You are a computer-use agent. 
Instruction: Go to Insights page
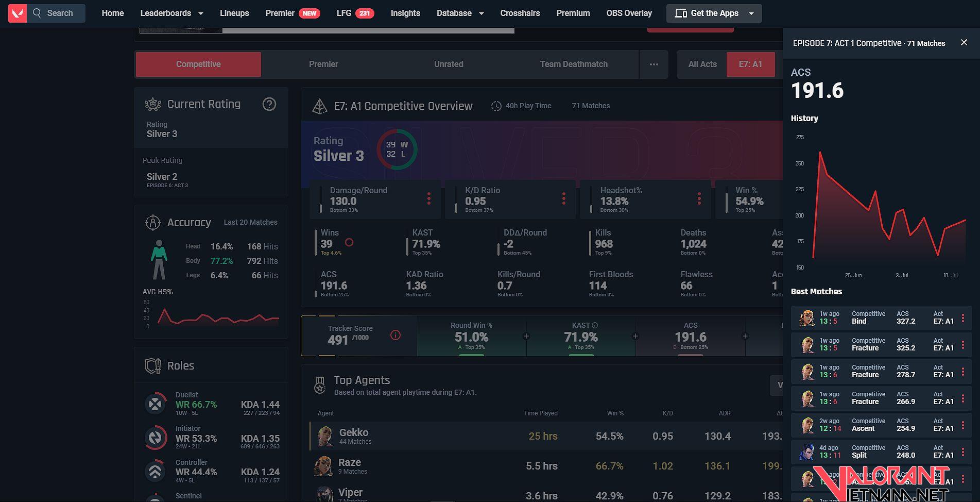coord(405,13)
